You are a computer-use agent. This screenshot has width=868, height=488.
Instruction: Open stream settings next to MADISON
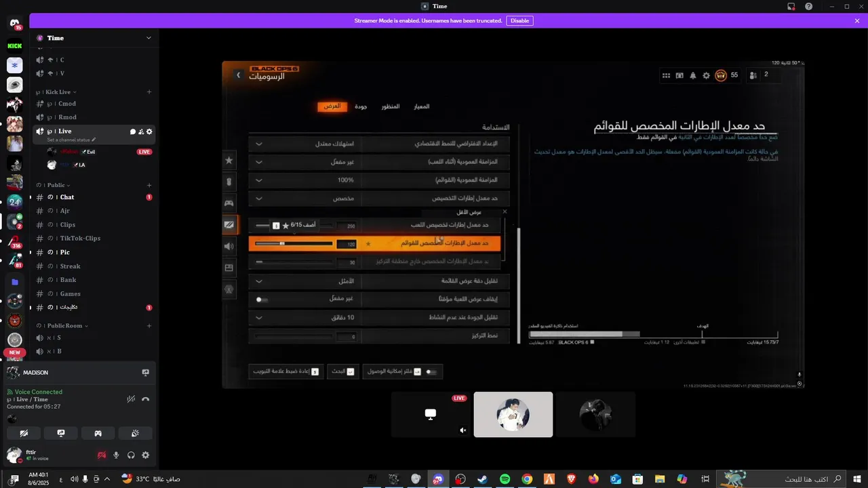coord(145,372)
